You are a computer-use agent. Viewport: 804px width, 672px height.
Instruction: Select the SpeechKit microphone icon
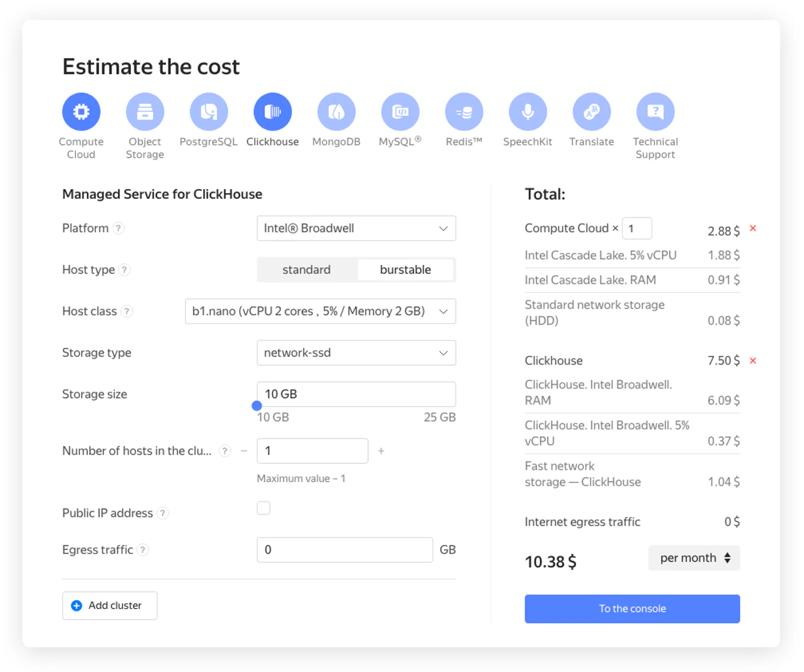tap(528, 112)
